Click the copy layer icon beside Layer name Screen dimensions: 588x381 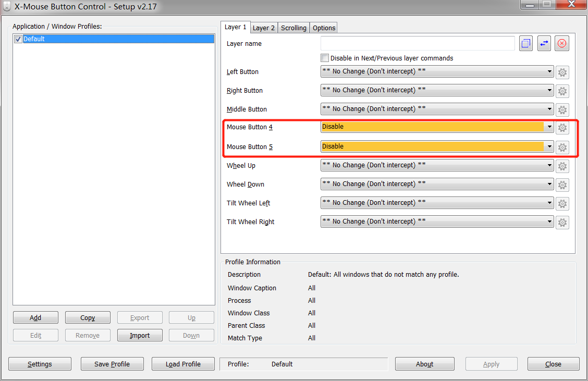tap(526, 43)
